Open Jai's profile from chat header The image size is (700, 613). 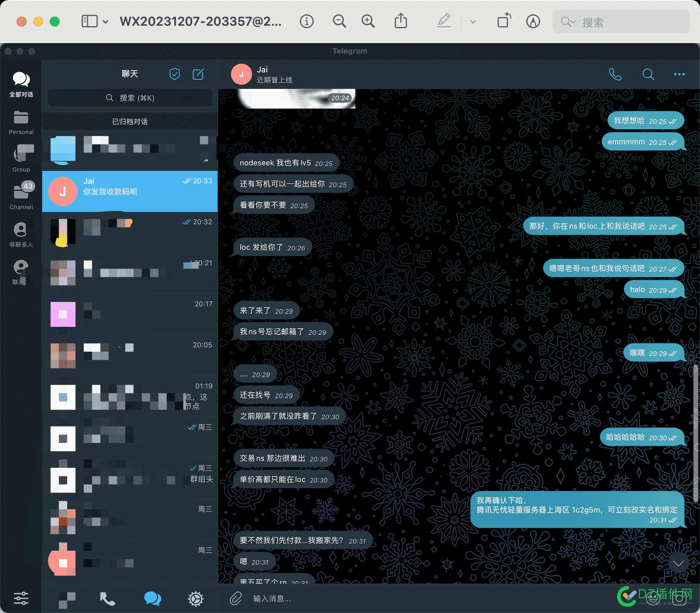[274, 75]
